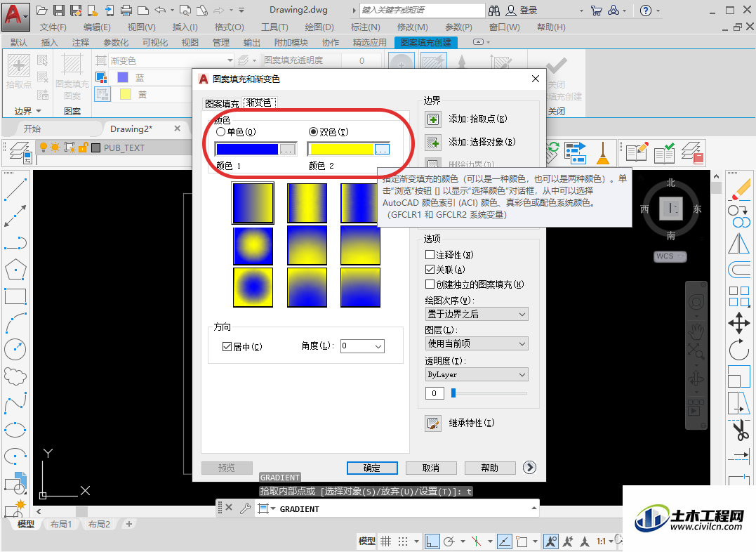Click the Help button in dialog

[490, 468]
